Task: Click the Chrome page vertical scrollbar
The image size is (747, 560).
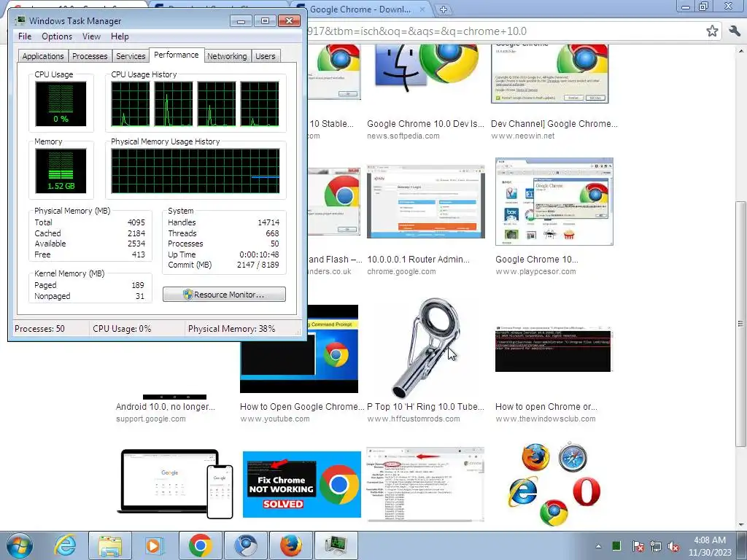Action: [741, 324]
